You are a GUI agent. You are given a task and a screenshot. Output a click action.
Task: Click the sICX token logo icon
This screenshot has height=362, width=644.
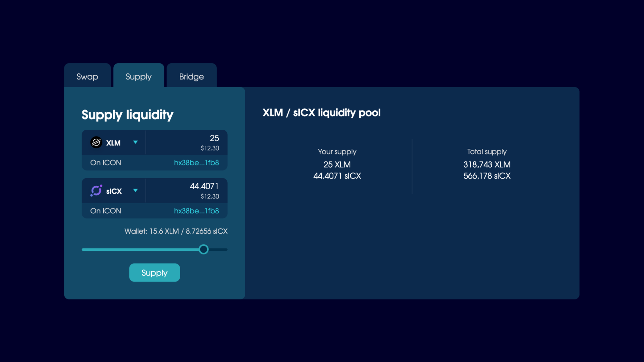96,190
